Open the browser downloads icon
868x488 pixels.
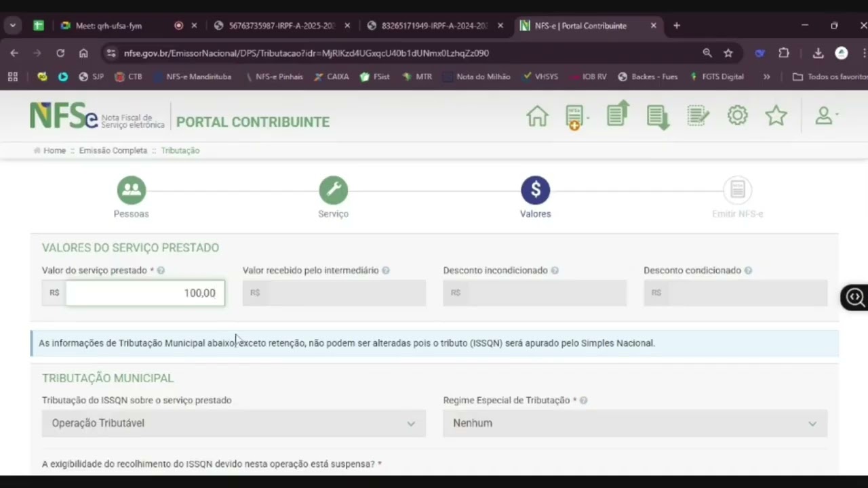click(x=818, y=53)
